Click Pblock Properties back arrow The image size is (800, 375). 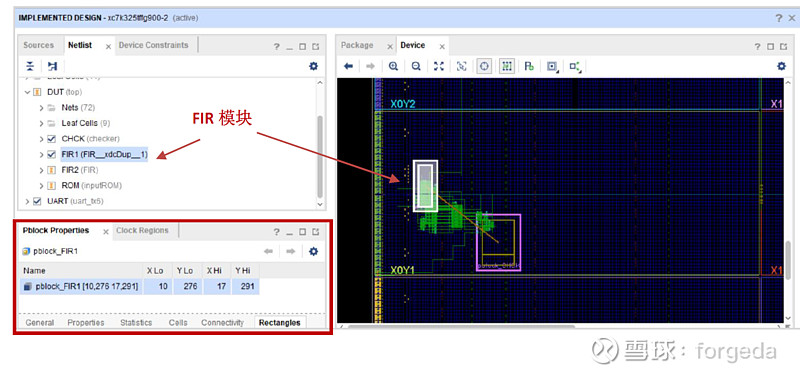click(x=268, y=251)
